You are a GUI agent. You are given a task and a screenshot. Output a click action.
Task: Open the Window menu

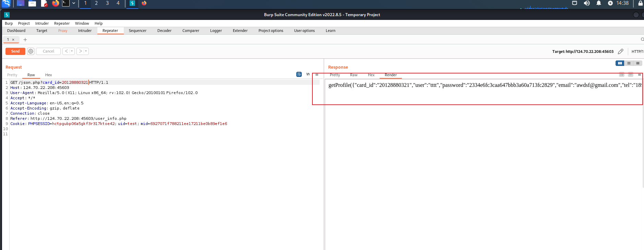82,23
